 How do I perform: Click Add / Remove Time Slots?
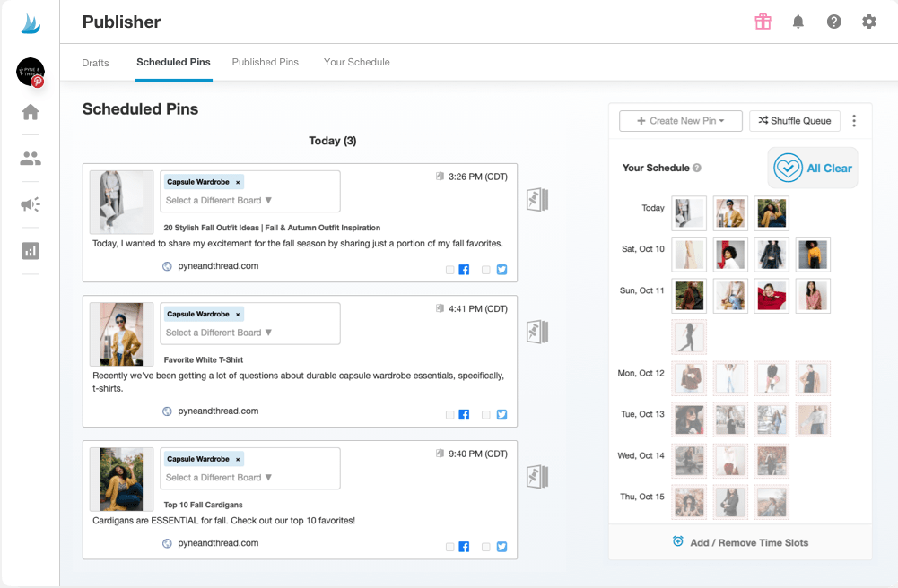tap(740, 542)
